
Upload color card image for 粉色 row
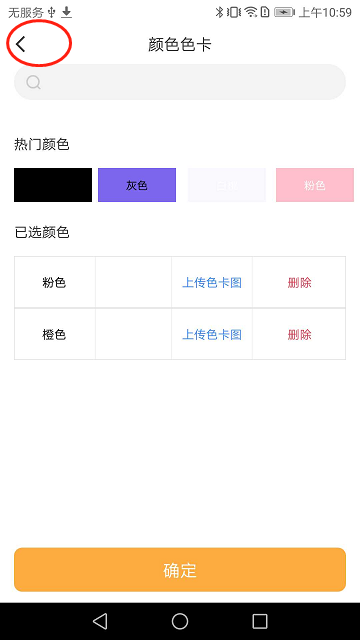point(212,282)
